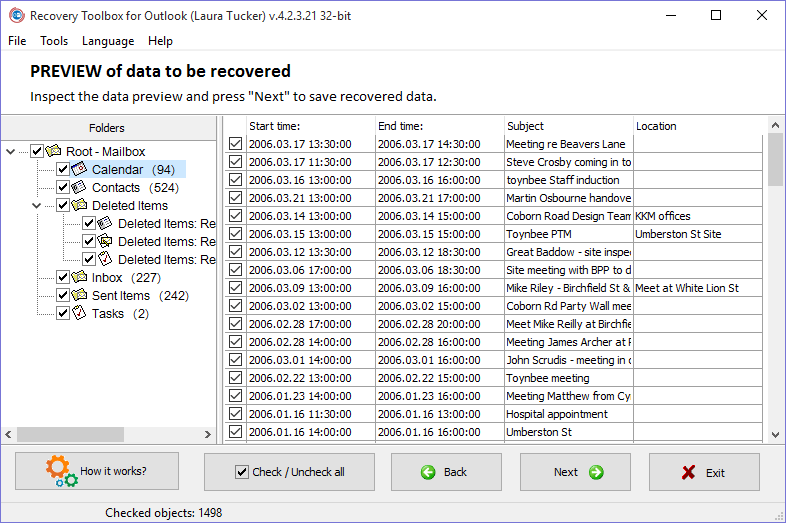Image resolution: width=786 pixels, height=523 pixels.
Task: Click the Contacts folder icon
Action: click(79, 187)
